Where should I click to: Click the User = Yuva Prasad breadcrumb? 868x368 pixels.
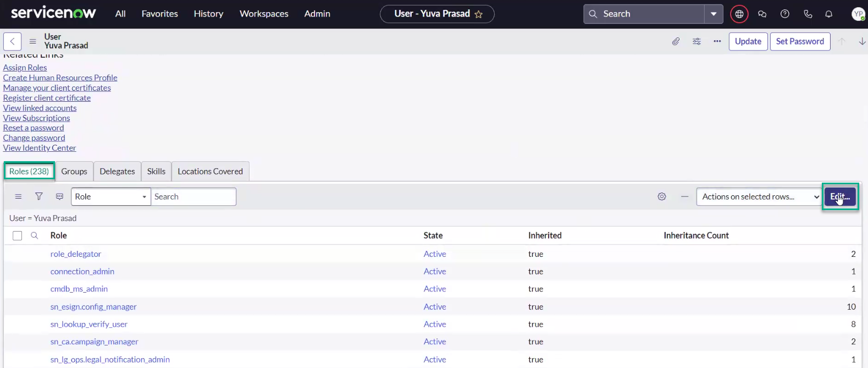pos(43,218)
